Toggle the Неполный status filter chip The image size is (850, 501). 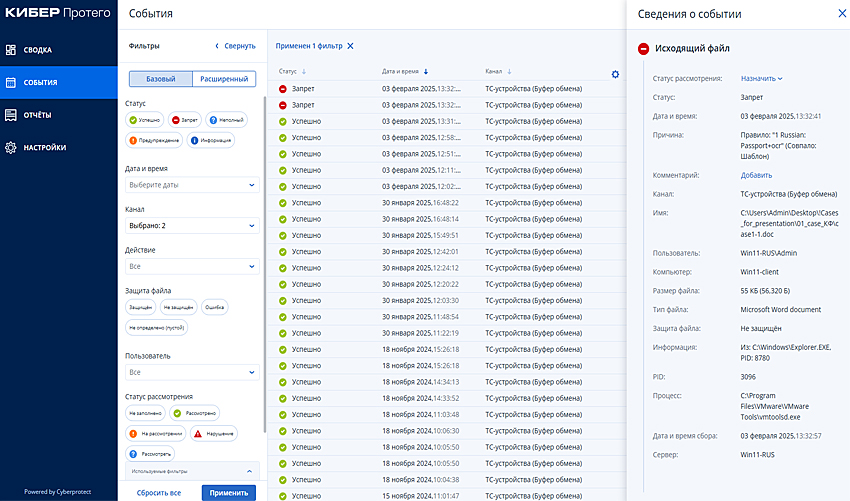(x=227, y=120)
